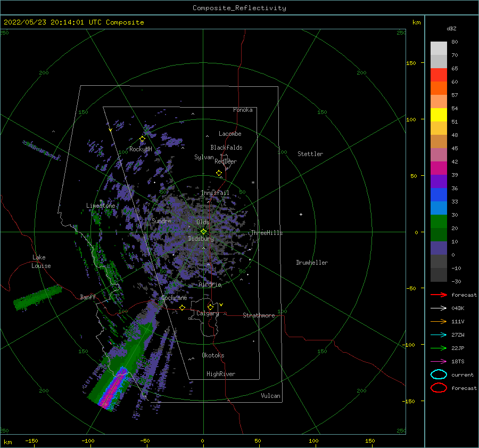This screenshot has height=448, width=479.
Task: Click the Innisfail label on map
Action: coord(215,193)
